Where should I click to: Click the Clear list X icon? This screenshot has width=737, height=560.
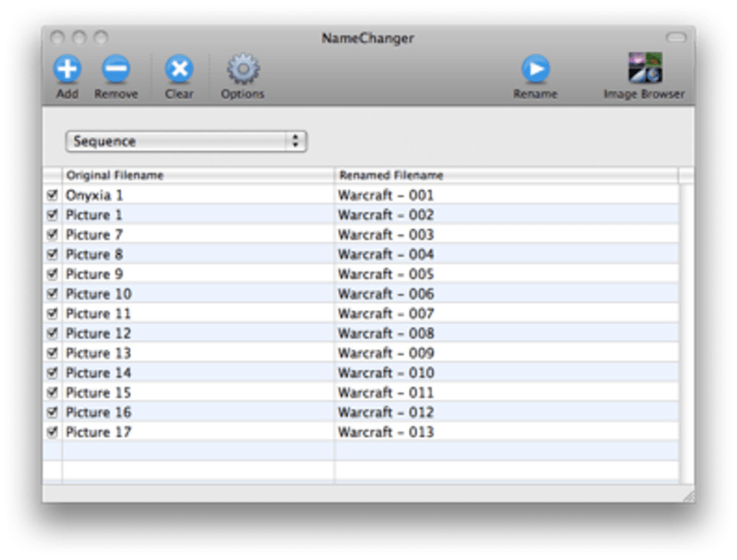click(x=179, y=69)
